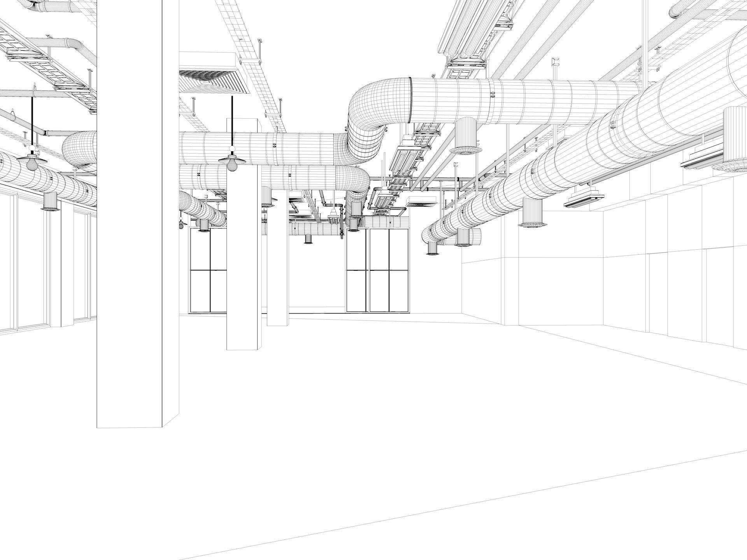Viewport: 747px width, 560px height.
Task: Select the back narrow column
Action: click(x=277, y=272)
